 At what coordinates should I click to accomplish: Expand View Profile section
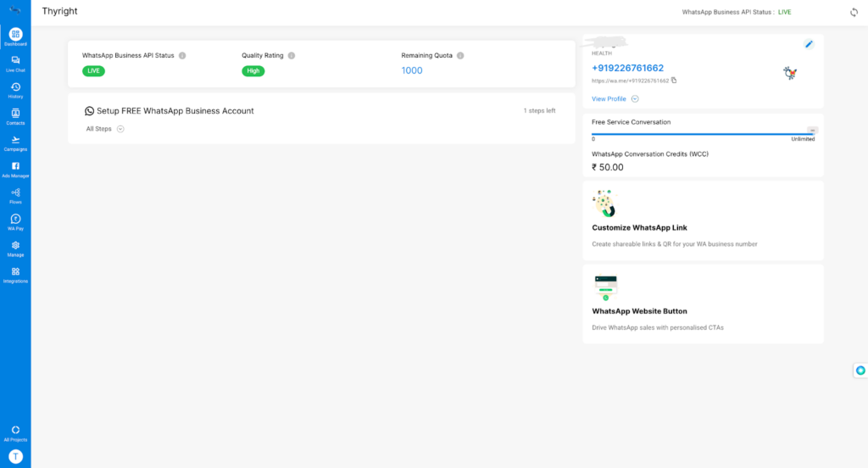pos(635,99)
